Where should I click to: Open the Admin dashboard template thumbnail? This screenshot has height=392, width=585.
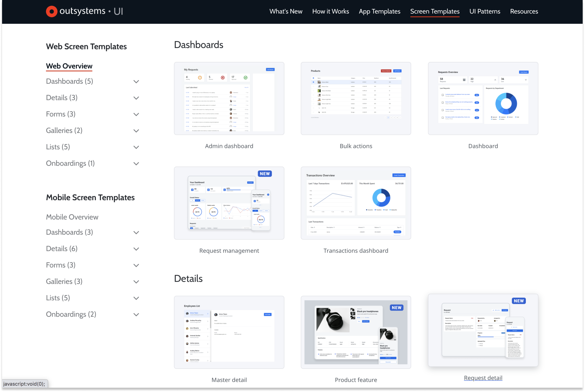click(x=229, y=98)
